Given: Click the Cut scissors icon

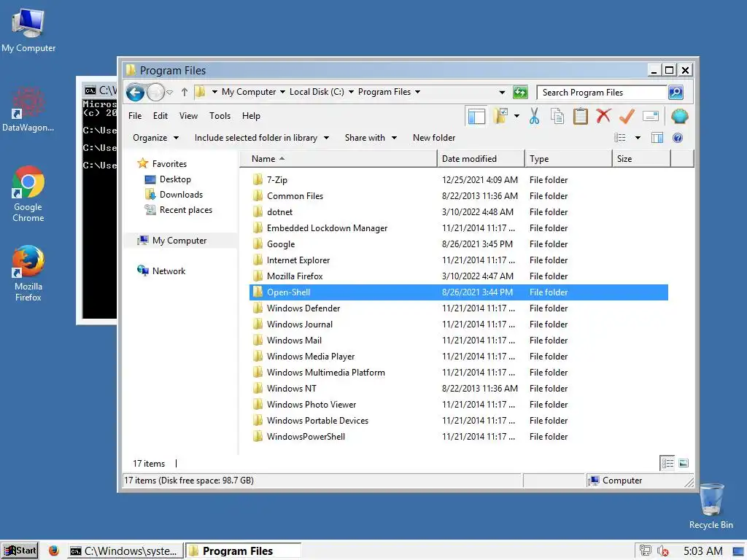Looking at the screenshot, I should tap(534, 116).
